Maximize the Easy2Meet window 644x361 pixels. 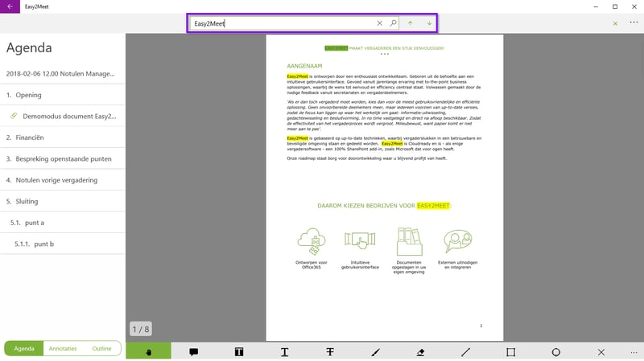click(615, 6)
